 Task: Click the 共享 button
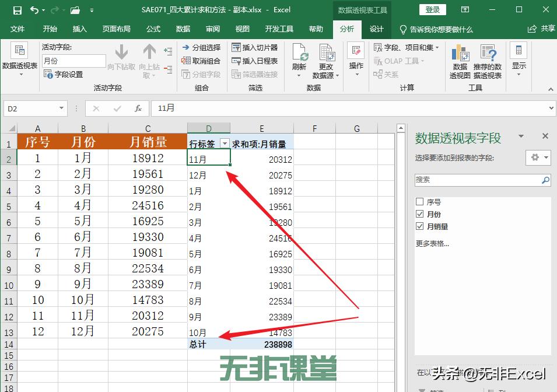(x=543, y=29)
